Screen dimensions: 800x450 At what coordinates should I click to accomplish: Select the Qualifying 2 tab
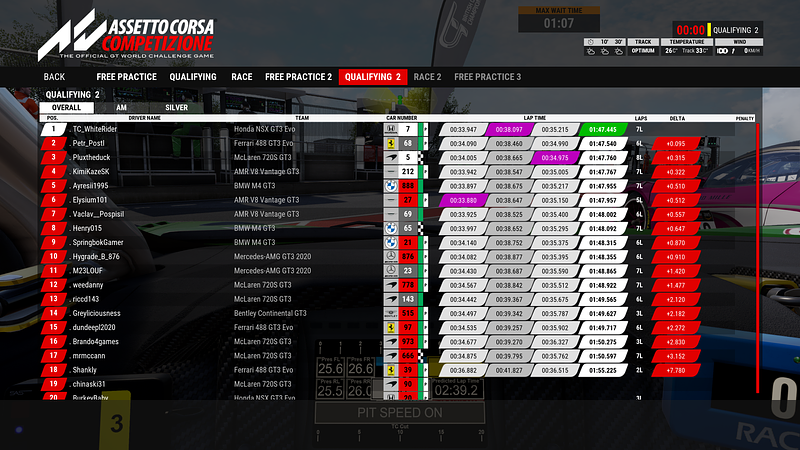click(x=373, y=77)
